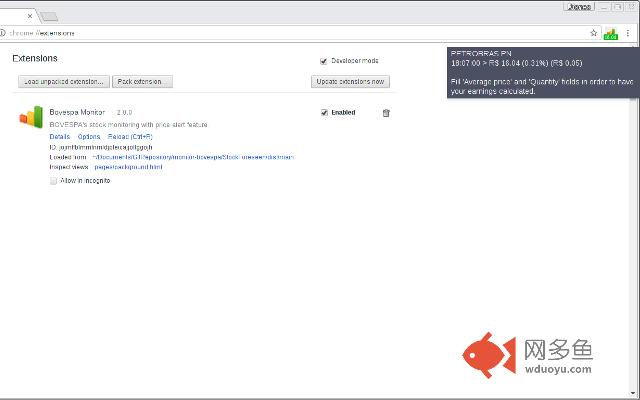Click the page info icon in the address bar
This screenshot has height=400, width=640.
pyautogui.click(x=2, y=33)
